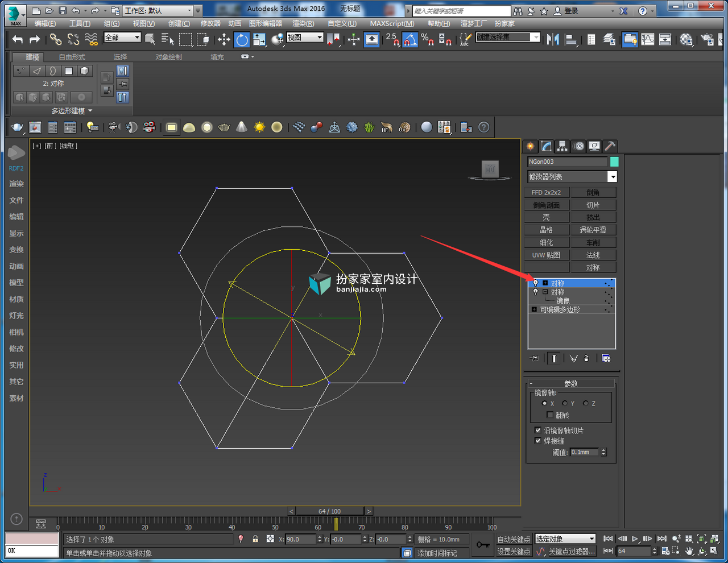Click the cone primitive icon
Screen dimensions: 728x563
pyautogui.click(x=242, y=127)
